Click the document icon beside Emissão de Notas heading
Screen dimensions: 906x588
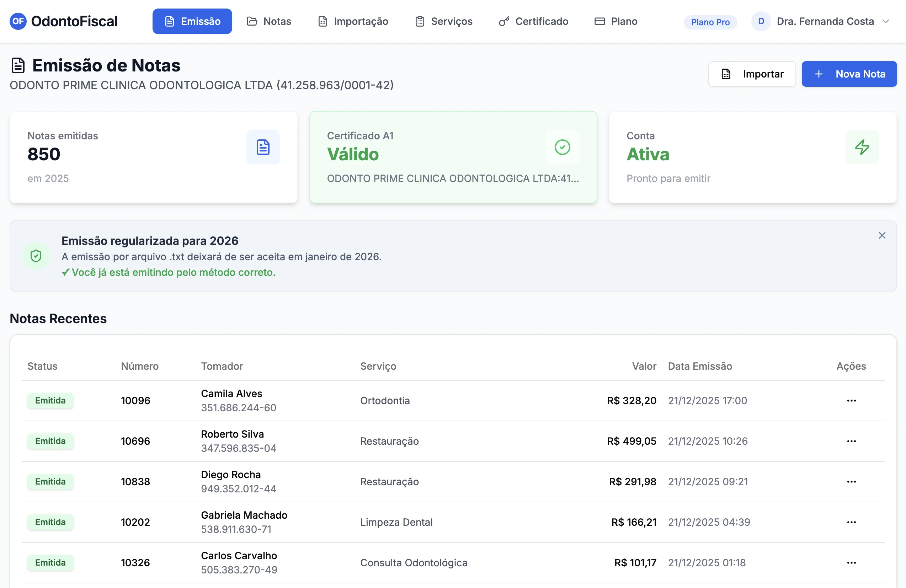(x=18, y=65)
